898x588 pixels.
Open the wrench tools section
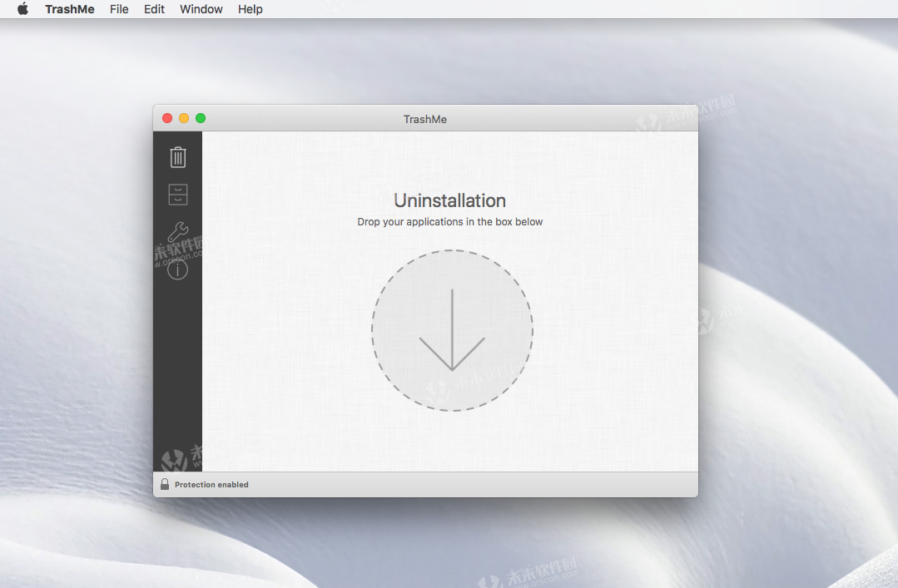coord(178,232)
